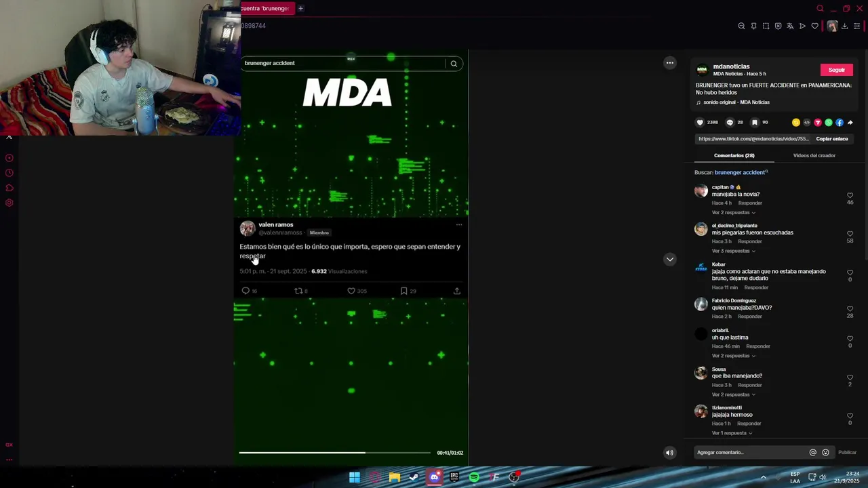Click the pin icon in browser toolbar
This screenshot has width=868, height=488.
753,26
